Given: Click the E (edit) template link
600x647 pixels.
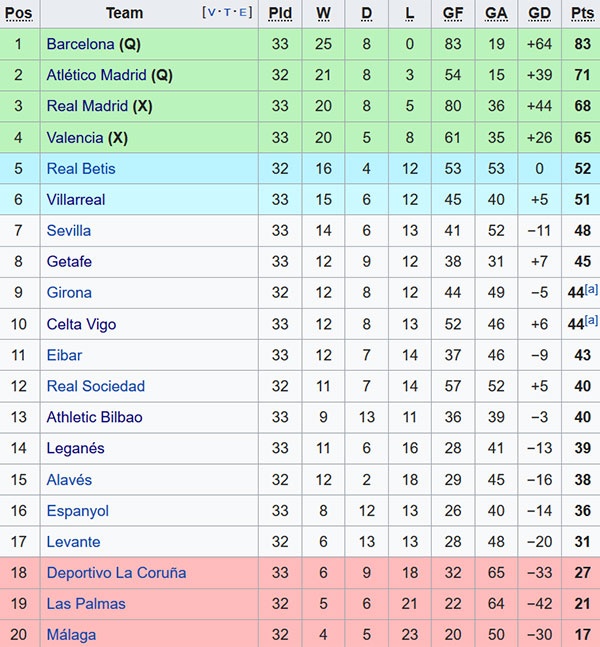Looking at the screenshot, I should pos(244,13).
